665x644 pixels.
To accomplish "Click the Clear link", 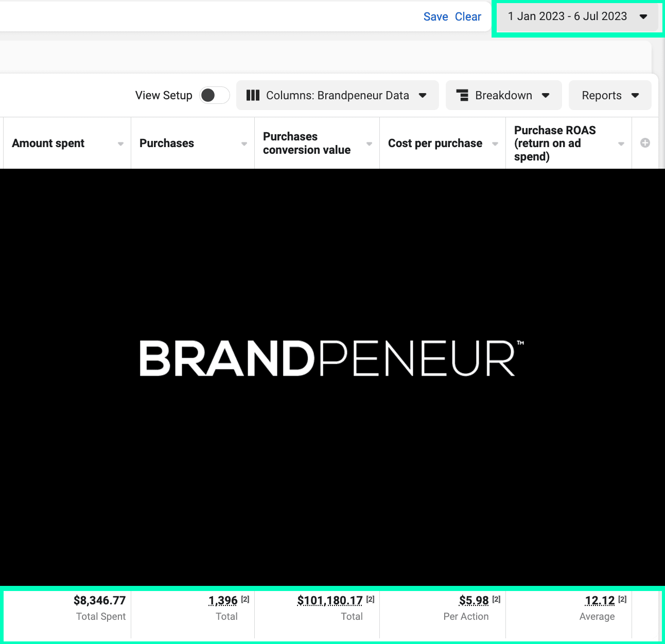I will [x=468, y=16].
